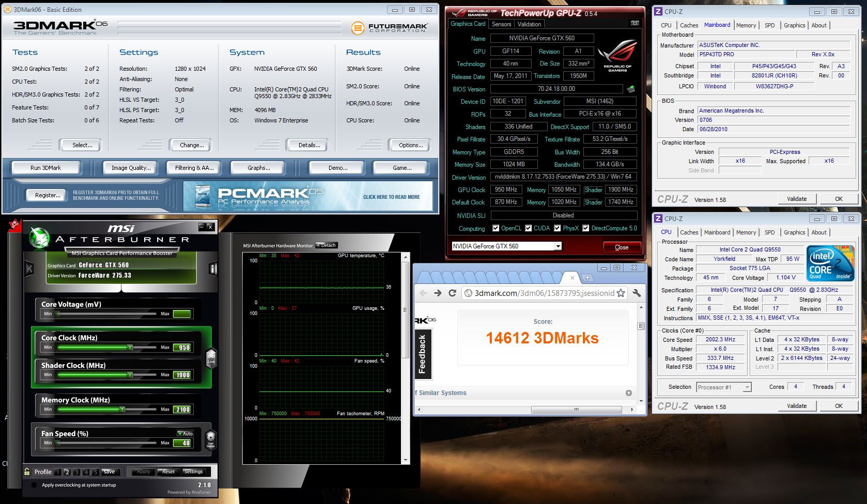Click the PCMark05 'Click here to read more' banner
The height and width of the screenshot is (504, 867).
coord(308,196)
